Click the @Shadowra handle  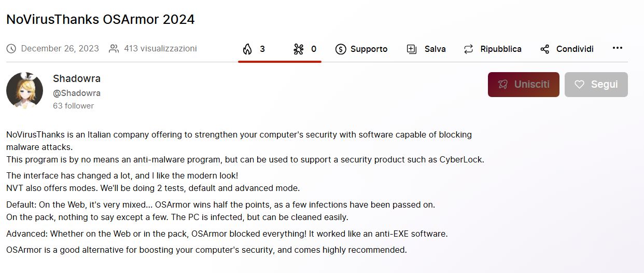coord(77,93)
